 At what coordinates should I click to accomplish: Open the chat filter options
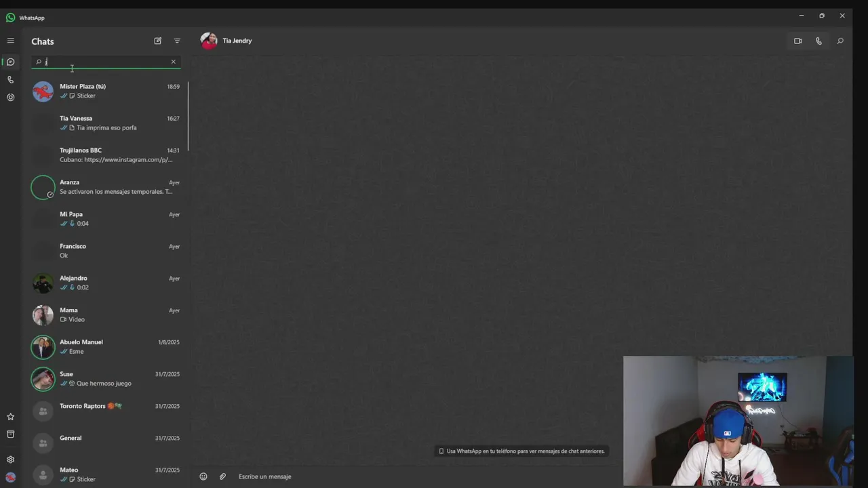tap(177, 41)
